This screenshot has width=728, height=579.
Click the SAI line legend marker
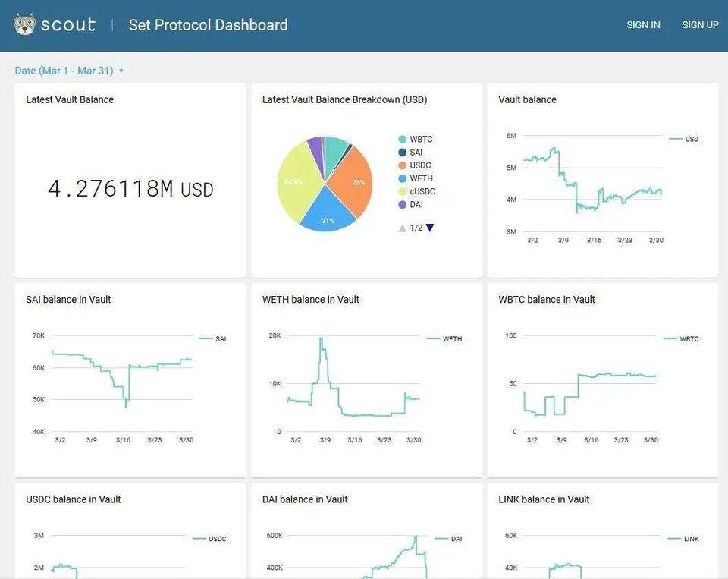pos(205,339)
